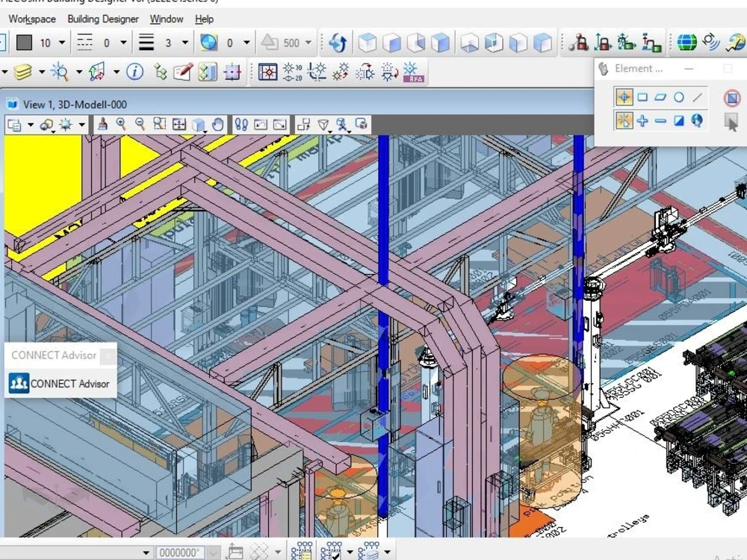The image size is (747, 560).
Task: Click the View 1, 3D-Modell-000 title bar
Action: click(x=75, y=105)
